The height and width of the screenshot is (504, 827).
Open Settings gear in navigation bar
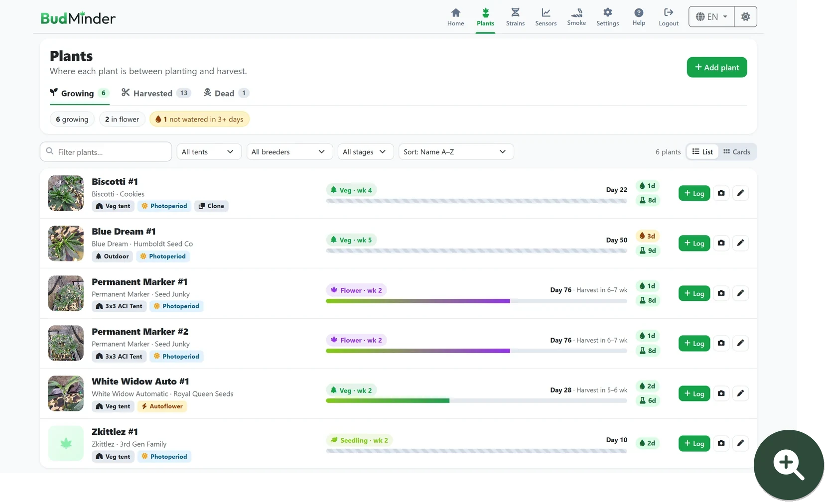point(607,17)
